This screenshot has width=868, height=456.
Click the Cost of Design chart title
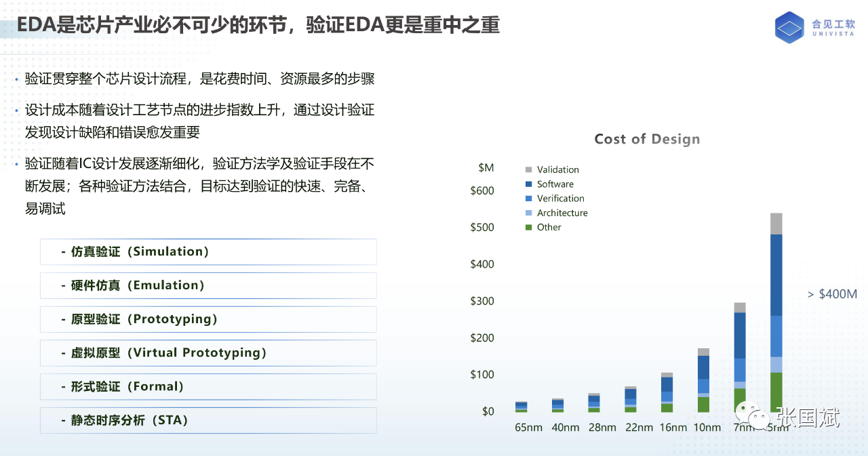(646, 139)
